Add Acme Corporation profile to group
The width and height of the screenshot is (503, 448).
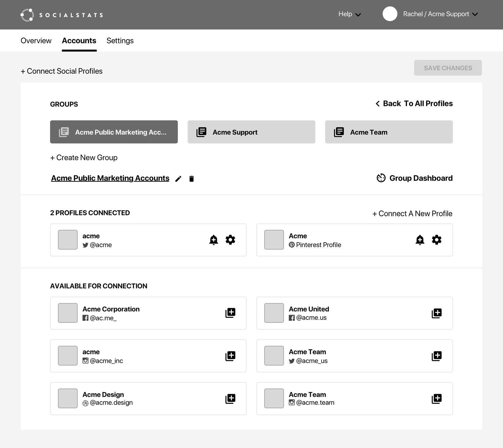230,313
